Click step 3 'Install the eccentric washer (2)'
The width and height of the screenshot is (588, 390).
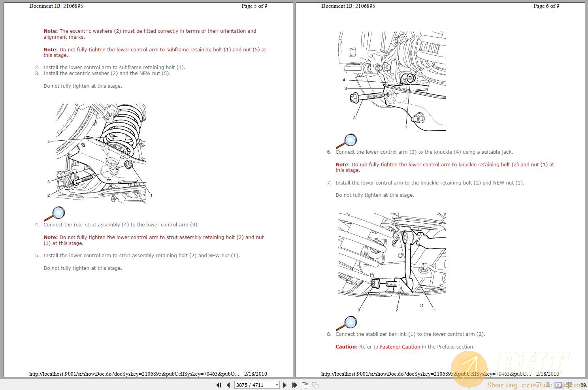pyautogui.click(x=107, y=73)
